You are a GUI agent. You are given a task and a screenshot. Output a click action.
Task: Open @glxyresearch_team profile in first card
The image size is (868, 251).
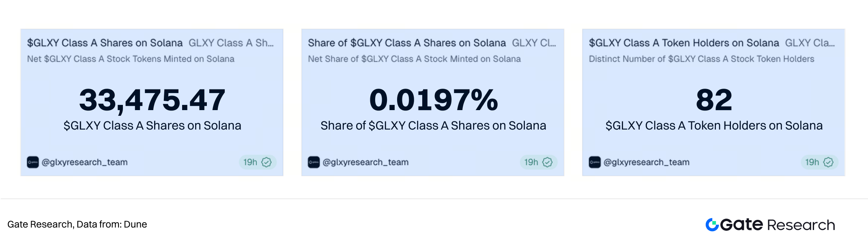click(84, 162)
